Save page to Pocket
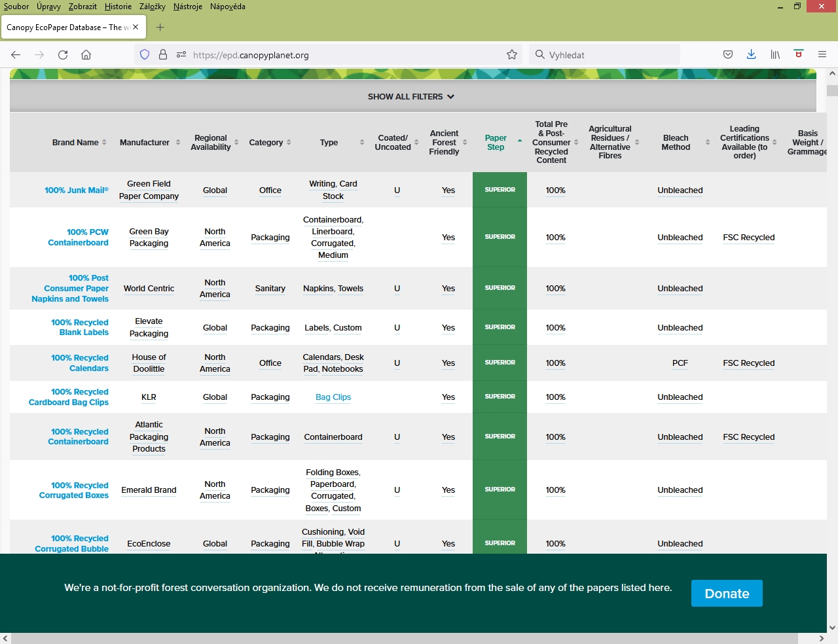The width and height of the screenshot is (838, 644). pyautogui.click(x=728, y=55)
